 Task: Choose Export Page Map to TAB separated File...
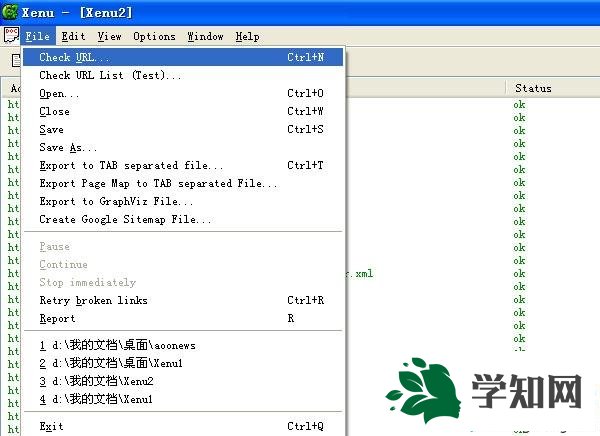[x=183, y=183]
